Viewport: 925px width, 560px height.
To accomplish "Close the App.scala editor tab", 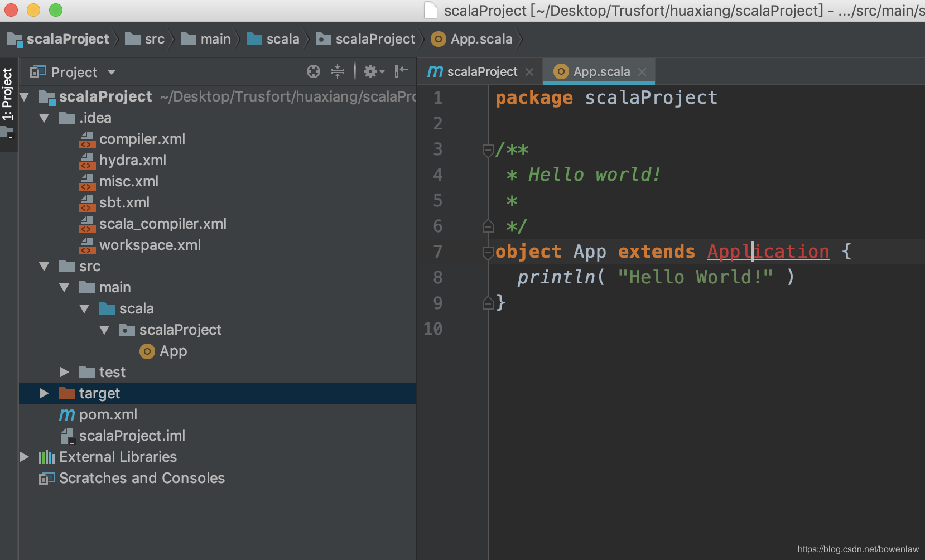I will pos(642,72).
